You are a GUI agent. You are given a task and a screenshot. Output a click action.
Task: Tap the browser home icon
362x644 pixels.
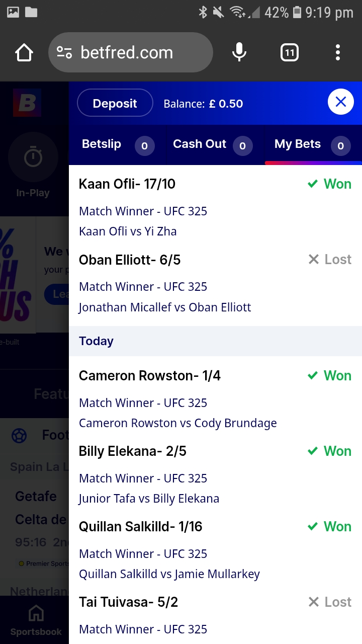pyautogui.click(x=24, y=52)
